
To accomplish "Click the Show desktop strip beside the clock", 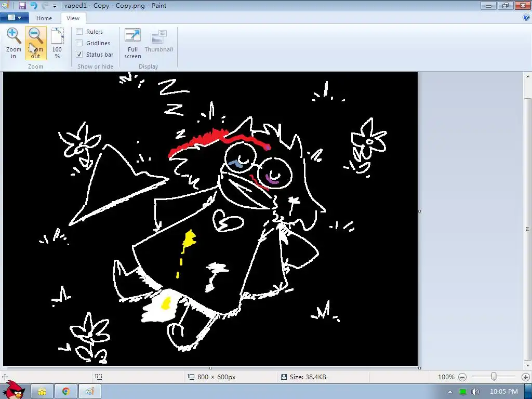I will pos(528,392).
